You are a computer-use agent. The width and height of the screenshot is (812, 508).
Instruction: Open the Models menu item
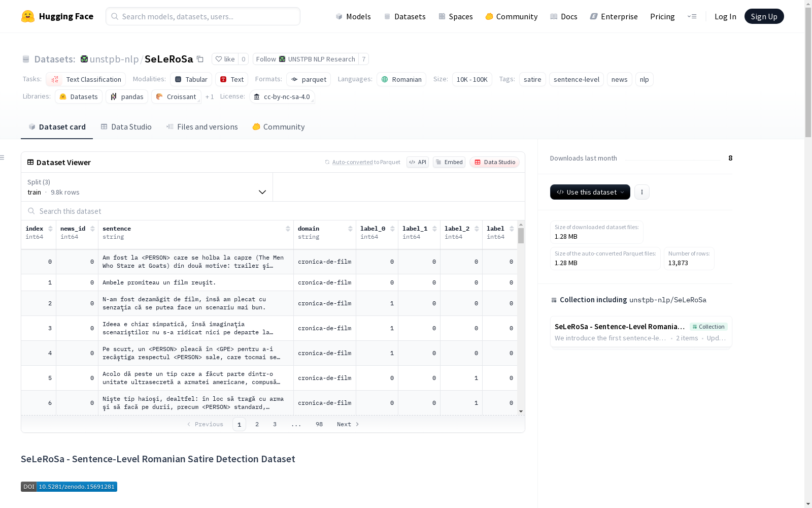pyautogui.click(x=353, y=16)
